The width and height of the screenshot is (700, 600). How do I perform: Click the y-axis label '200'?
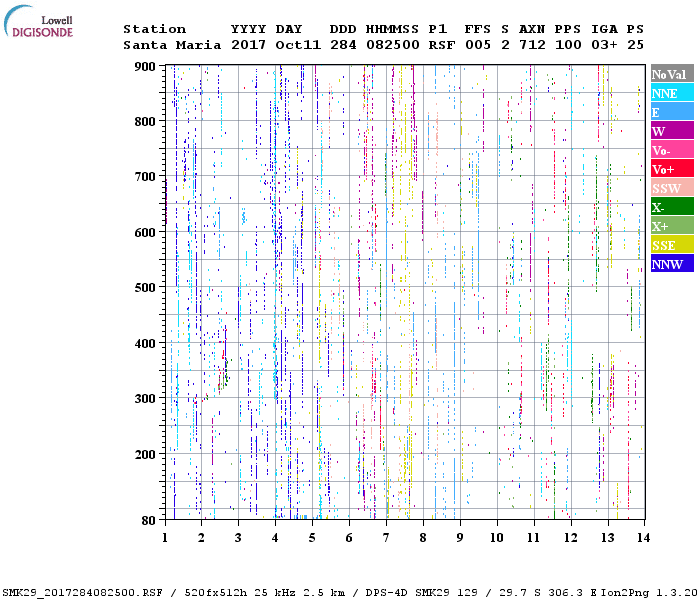(145, 454)
